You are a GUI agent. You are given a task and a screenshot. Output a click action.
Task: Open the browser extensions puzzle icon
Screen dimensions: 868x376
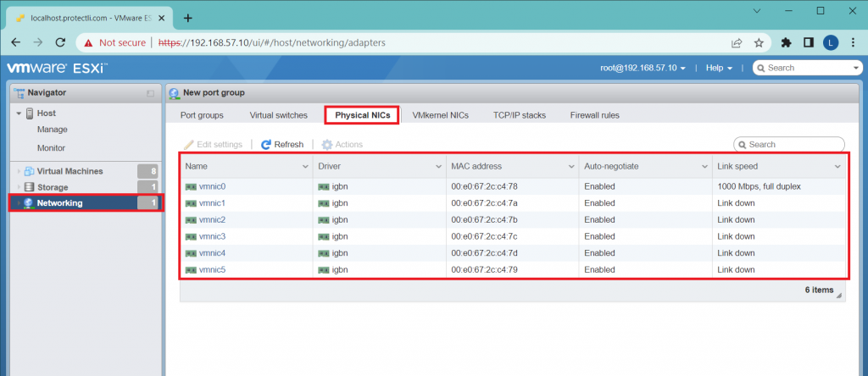786,42
